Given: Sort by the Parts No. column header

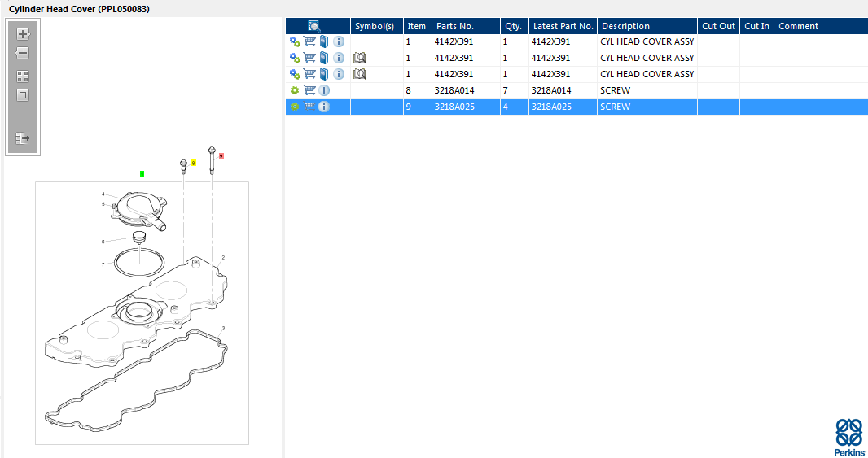Looking at the screenshot, I should click(x=466, y=26).
